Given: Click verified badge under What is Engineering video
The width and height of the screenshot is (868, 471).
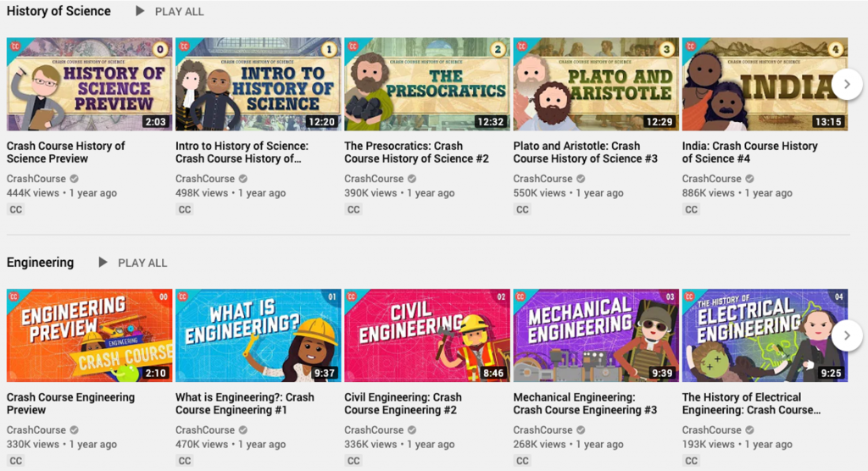Looking at the screenshot, I should pos(243,430).
